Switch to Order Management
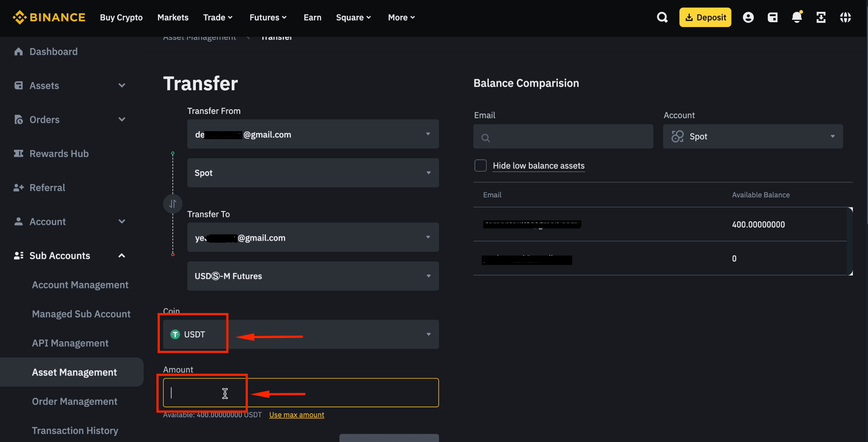 pos(74,401)
